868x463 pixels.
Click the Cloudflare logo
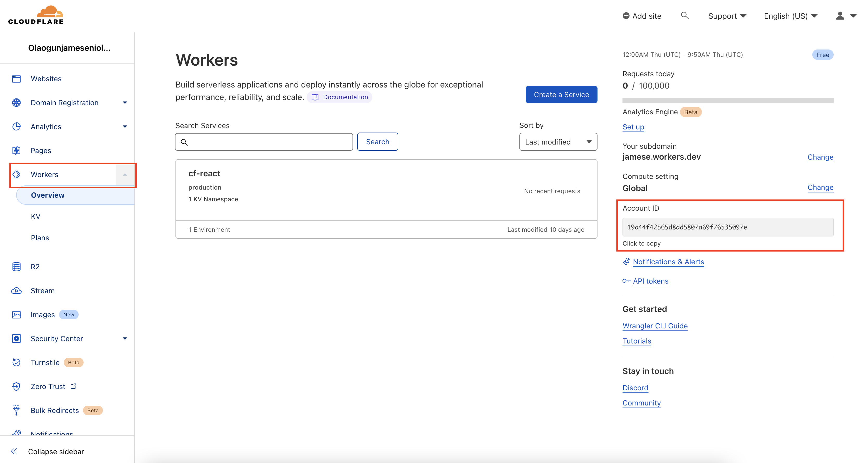36,15
